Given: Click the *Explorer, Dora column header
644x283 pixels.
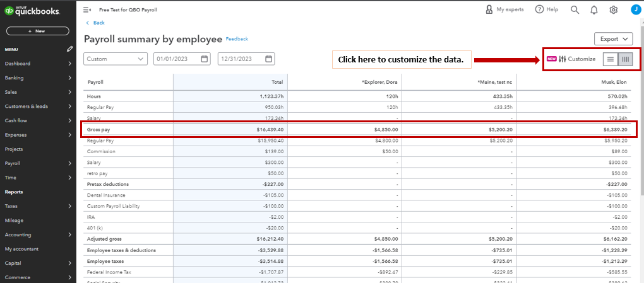Looking at the screenshot, I should point(379,82).
